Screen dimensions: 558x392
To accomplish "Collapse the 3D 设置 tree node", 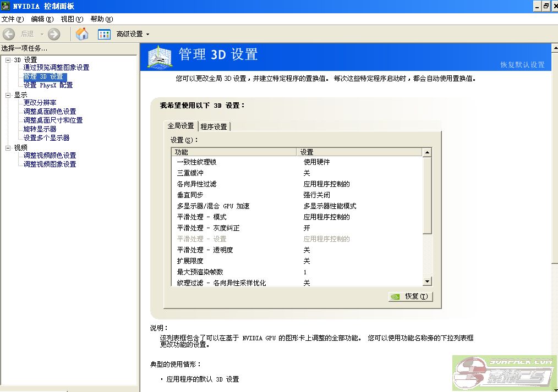I will tap(8, 59).
